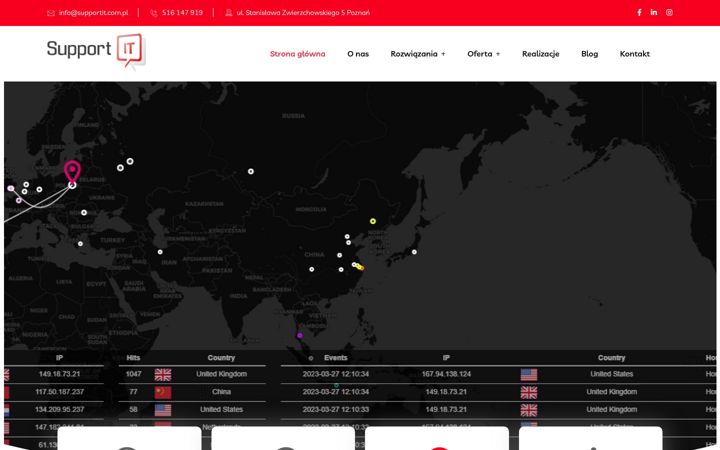This screenshot has width=720, height=450.
Task: Open the LinkedIn icon in top bar
Action: 653,12
